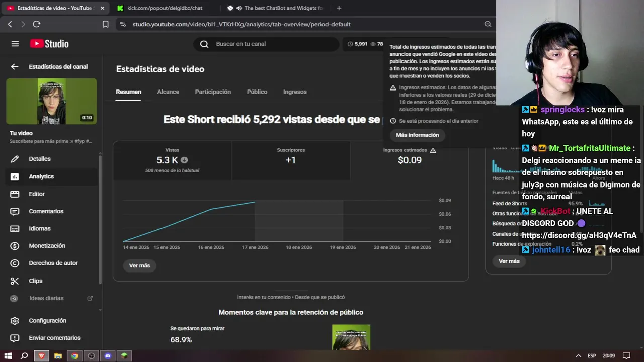Open Chrome from the taskbar

point(74,356)
